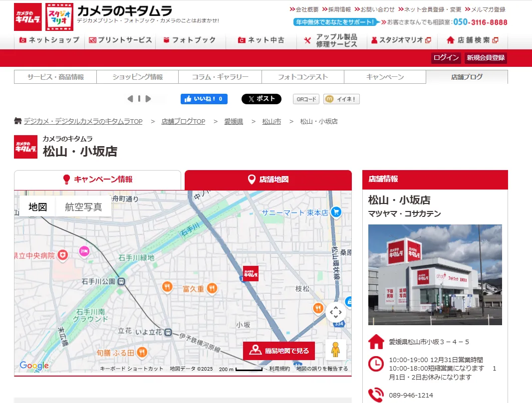The height and width of the screenshot is (403, 532).
Task: Click the Google logo on the map
Action: tap(34, 366)
